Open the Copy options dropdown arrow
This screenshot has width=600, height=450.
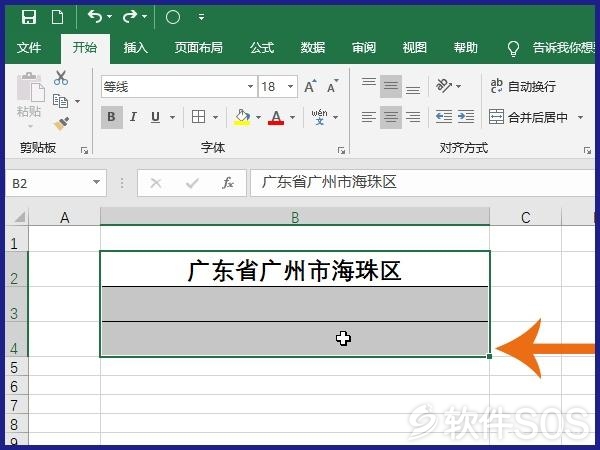coord(78,101)
